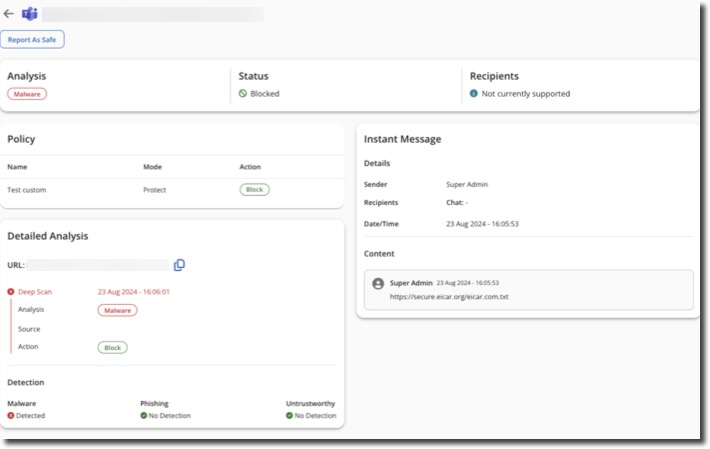The height and width of the screenshot is (449, 710).
Task: Click the red Deep Scan icon
Action: pos(11,292)
